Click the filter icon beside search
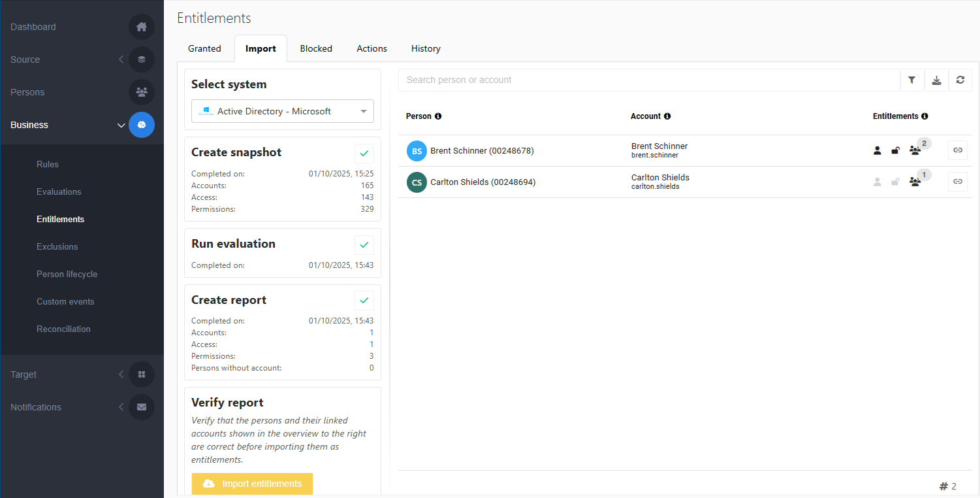Image resolution: width=980 pixels, height=498 pixels. (x=911, y=80)
